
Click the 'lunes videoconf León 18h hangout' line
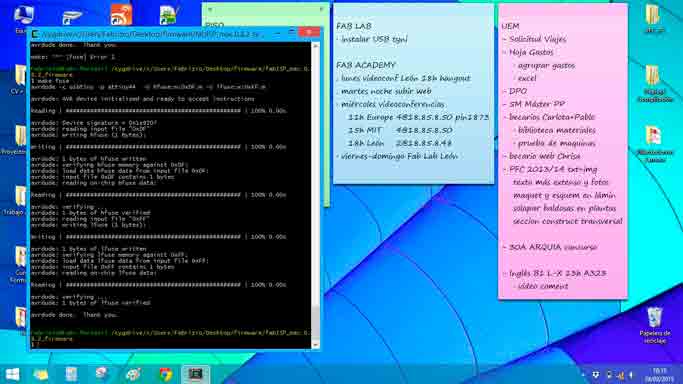[x=405, y=78]
